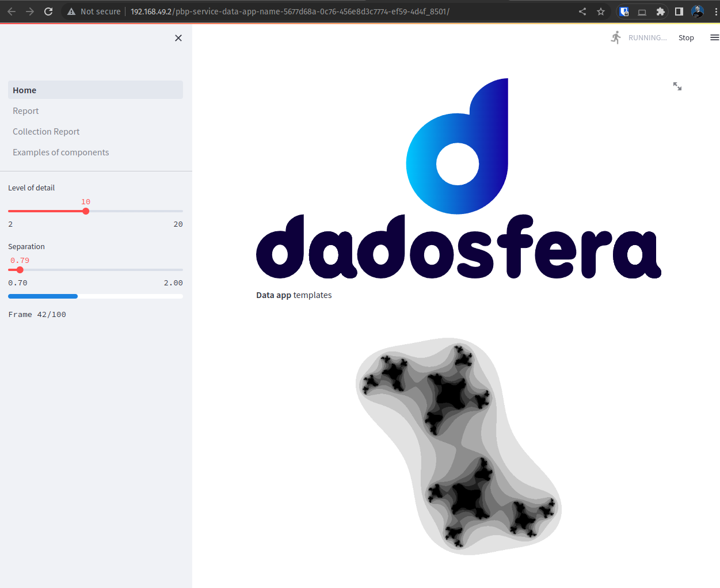Click the dadosfera logo image
Image resolution: width=720 pixels, height=588 pixels.
459,179
